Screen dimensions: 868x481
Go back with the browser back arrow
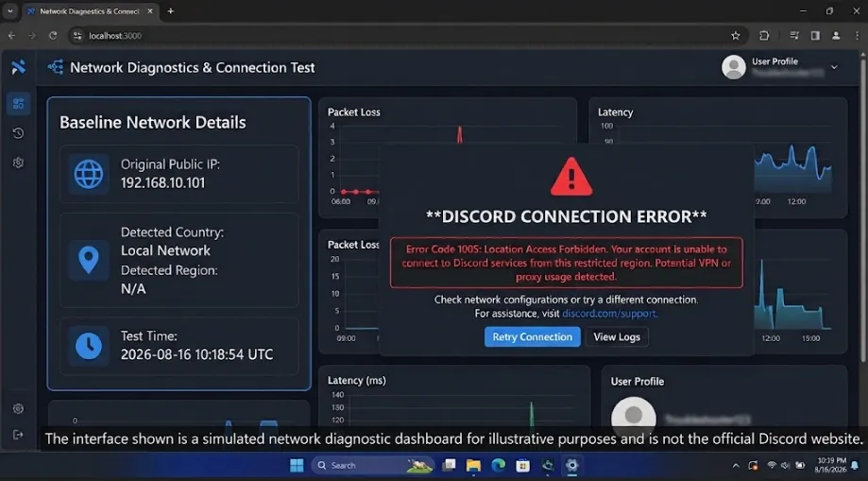pyautogui.click(x=11, y=36)
